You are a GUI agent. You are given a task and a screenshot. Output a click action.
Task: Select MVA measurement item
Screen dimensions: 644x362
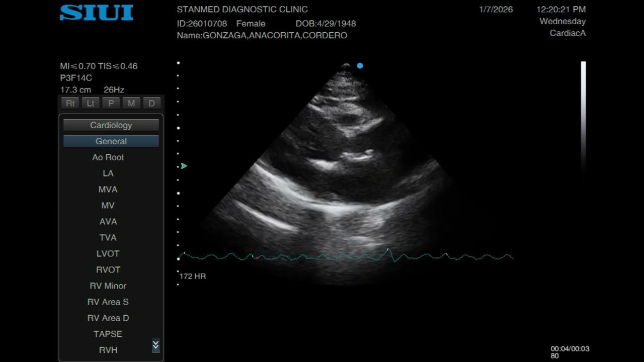(108, 190)
